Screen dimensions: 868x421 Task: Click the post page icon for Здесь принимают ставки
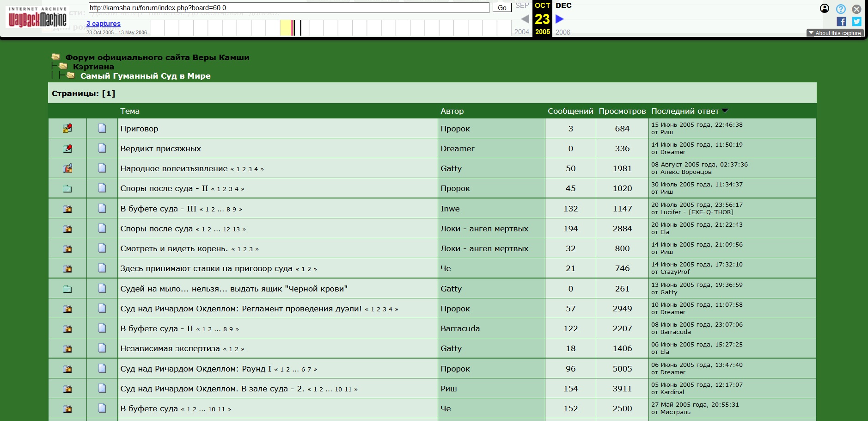pos(102,268)
